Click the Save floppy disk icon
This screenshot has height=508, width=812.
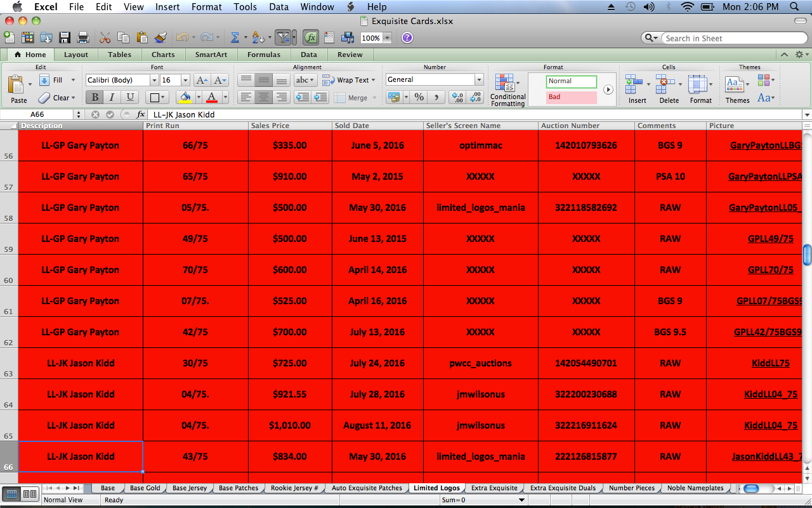65,38
